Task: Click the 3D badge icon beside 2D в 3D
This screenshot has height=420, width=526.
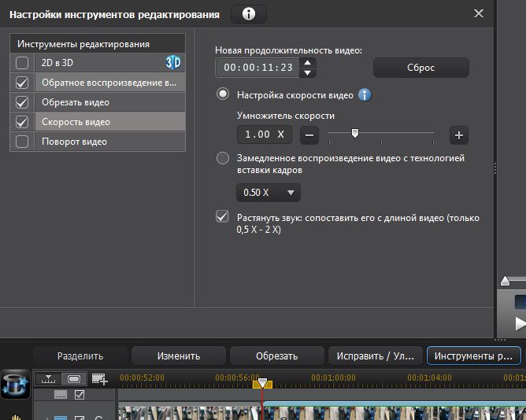Action: pos(173,62)
